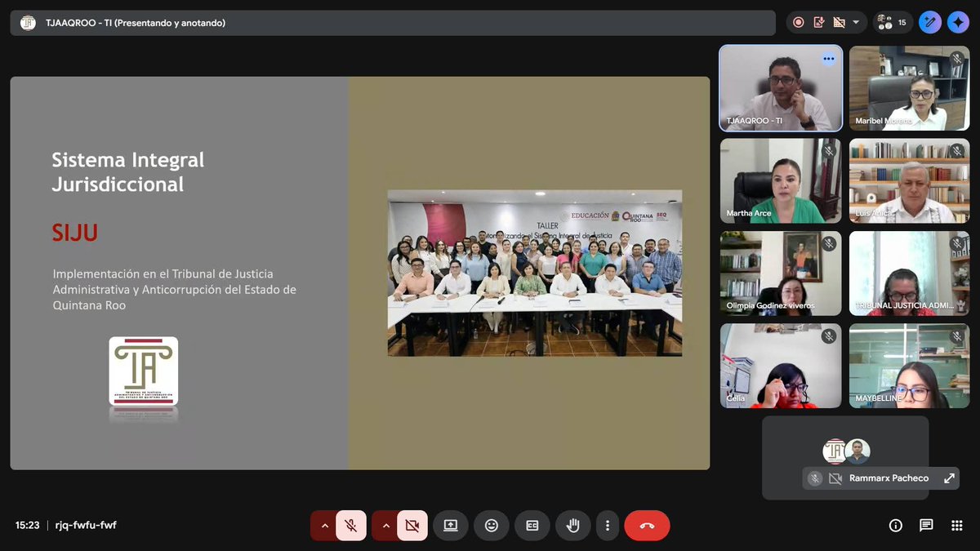
Task: Click muted mic icon on Celia tile
Action: (829, 336)
